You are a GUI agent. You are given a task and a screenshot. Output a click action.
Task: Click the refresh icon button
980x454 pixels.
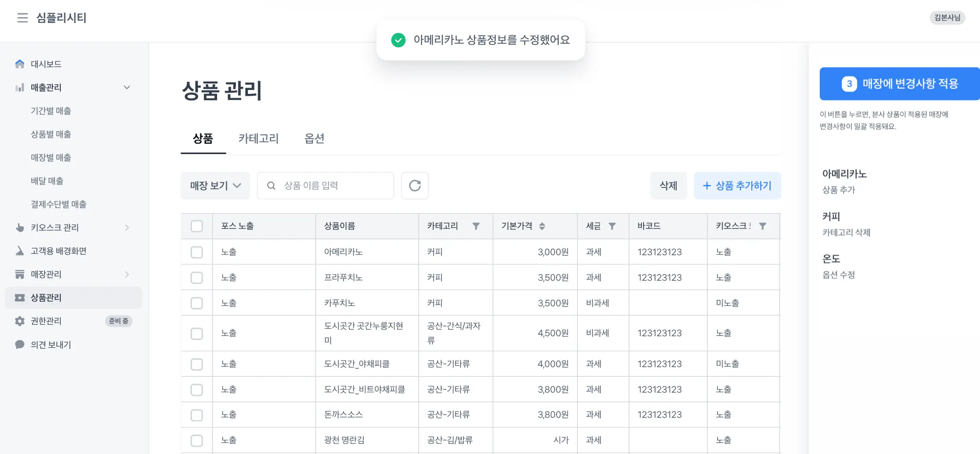click(x=415, y=185)
